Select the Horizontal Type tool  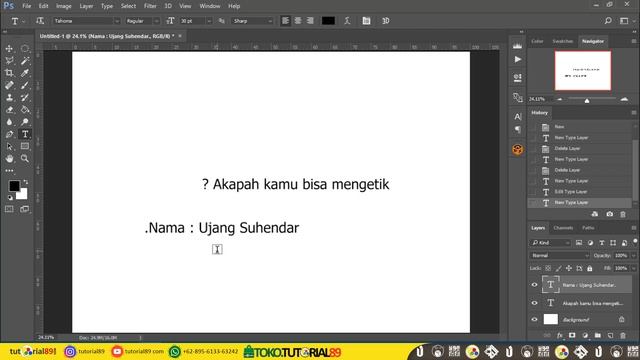25,134
